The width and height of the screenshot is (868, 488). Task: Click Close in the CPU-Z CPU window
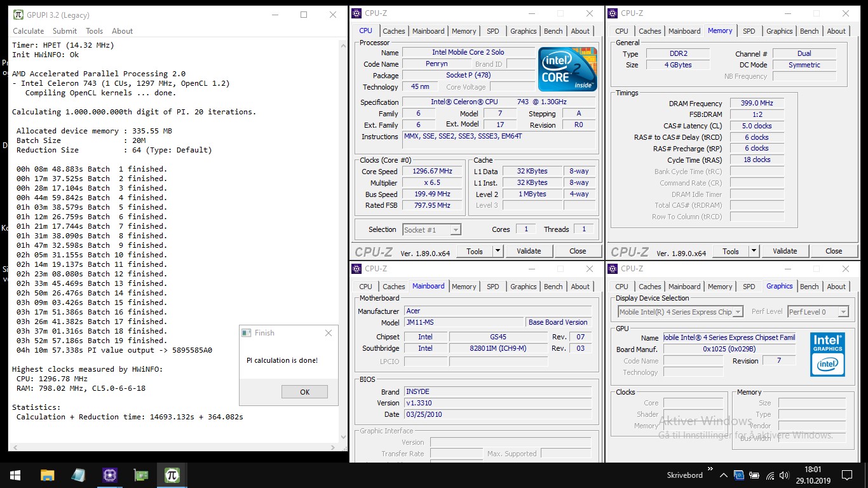(x=578, y=251)
